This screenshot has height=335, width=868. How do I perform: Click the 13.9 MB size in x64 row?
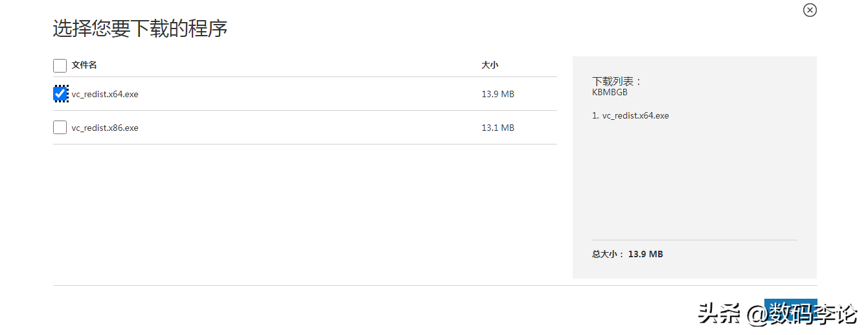(497, 94)
